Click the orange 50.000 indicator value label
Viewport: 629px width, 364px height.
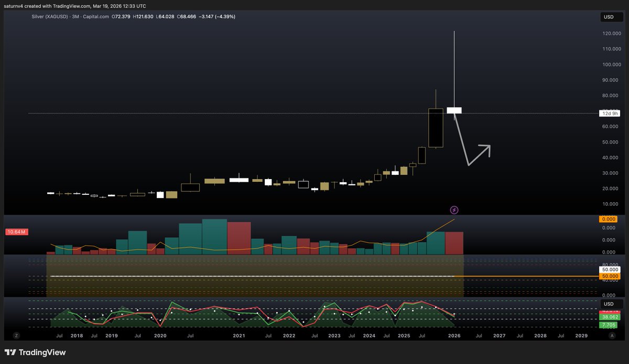[x=609, y=276]
